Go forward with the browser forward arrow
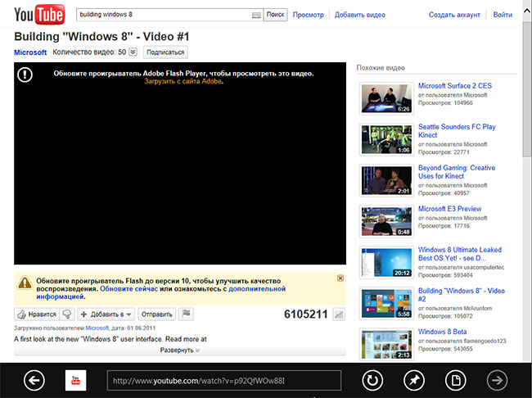The image size is (532, 398). point(497,380)
